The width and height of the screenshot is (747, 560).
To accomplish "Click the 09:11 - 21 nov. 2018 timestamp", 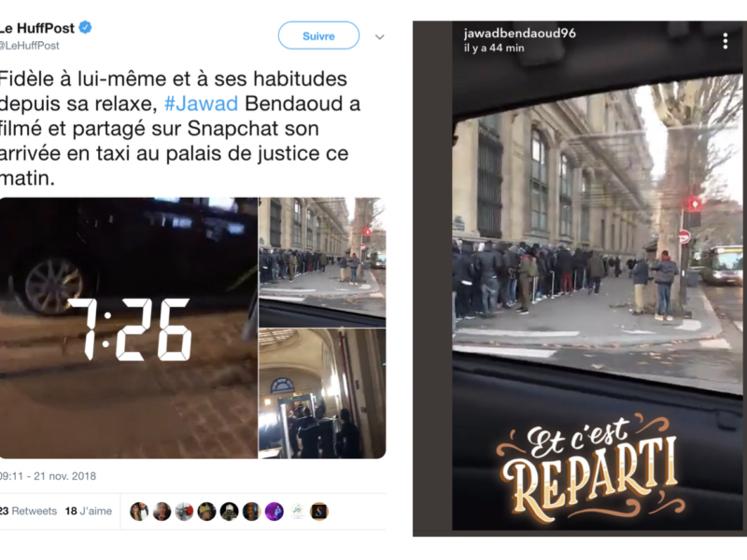I will (x=48, y=476).
